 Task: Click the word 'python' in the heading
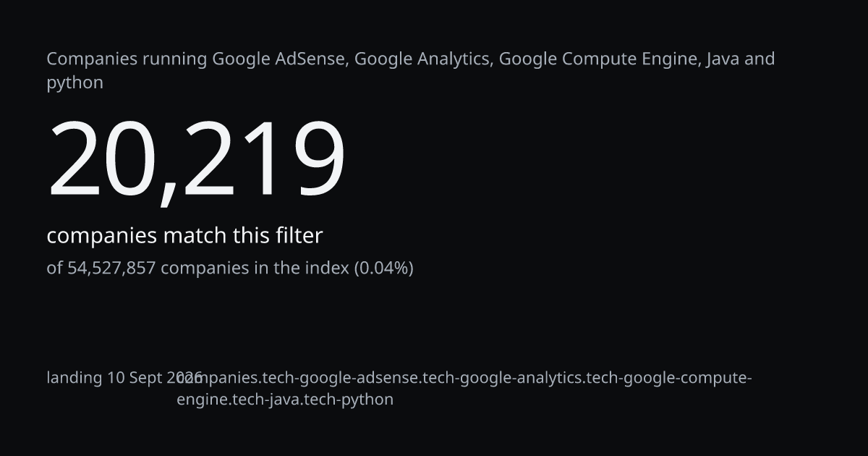pyautogui.click(x=75, y=83)
